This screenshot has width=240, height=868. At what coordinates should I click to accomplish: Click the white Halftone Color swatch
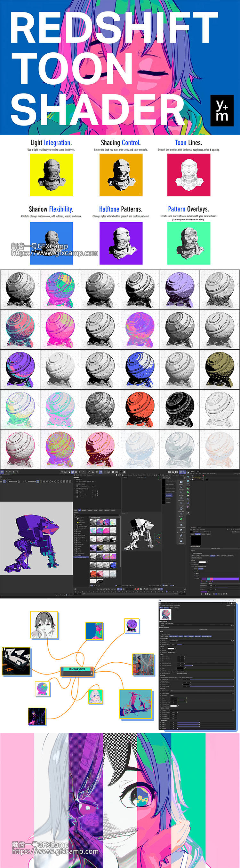pyautogui.click(x=174, y=706)
